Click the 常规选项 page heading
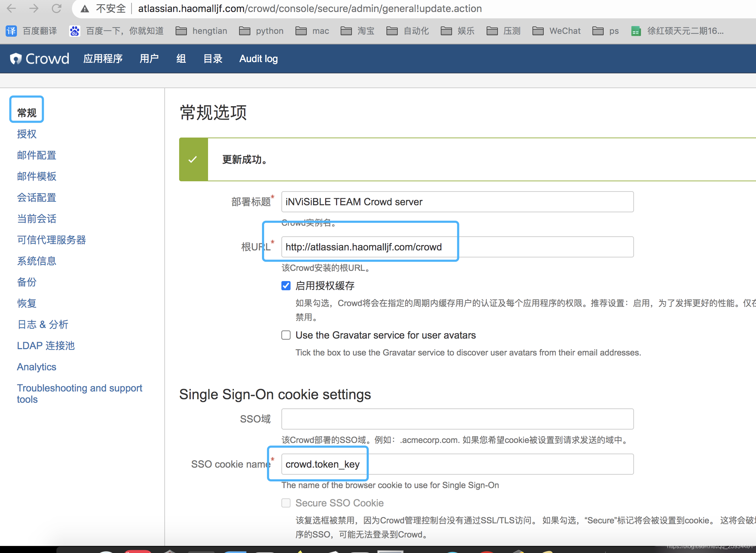 click(x=213, y=113)
